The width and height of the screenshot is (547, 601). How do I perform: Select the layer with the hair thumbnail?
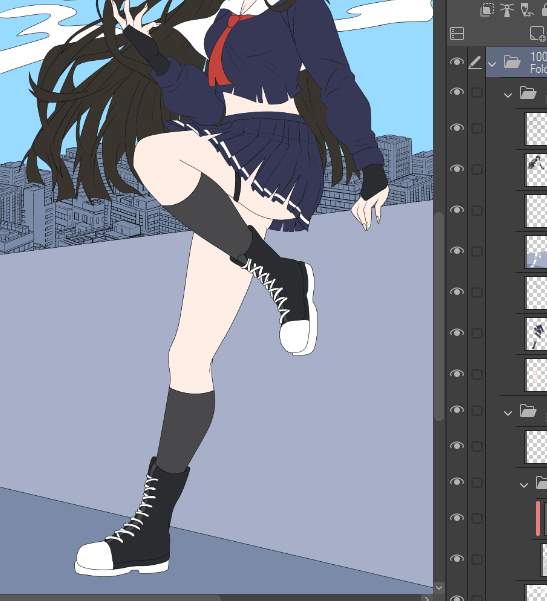(x=536, y=169)
